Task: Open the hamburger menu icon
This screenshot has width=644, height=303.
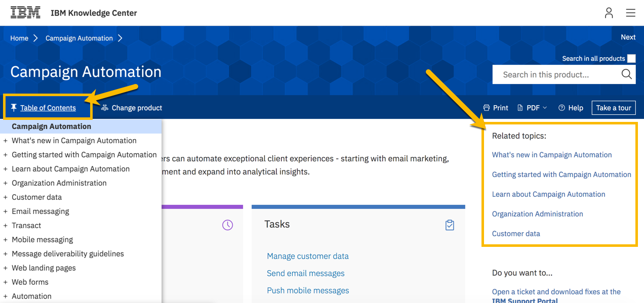Action: click(630, 13)
